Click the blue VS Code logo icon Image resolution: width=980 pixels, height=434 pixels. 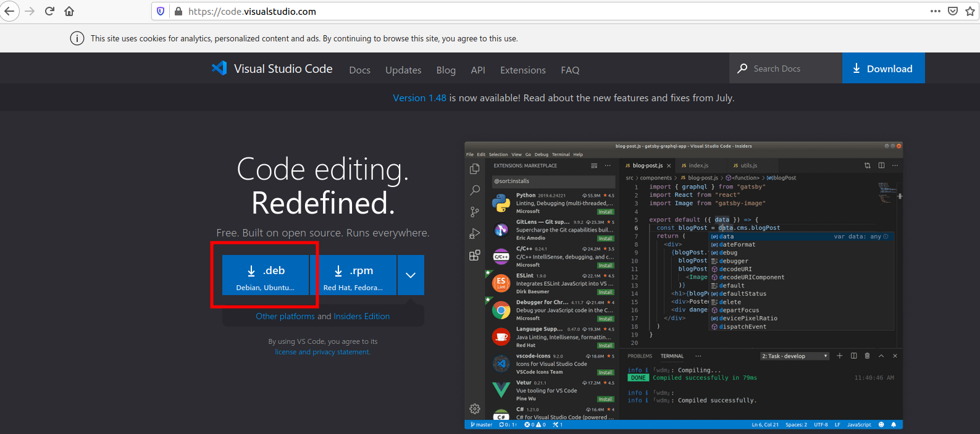[219, 68]
